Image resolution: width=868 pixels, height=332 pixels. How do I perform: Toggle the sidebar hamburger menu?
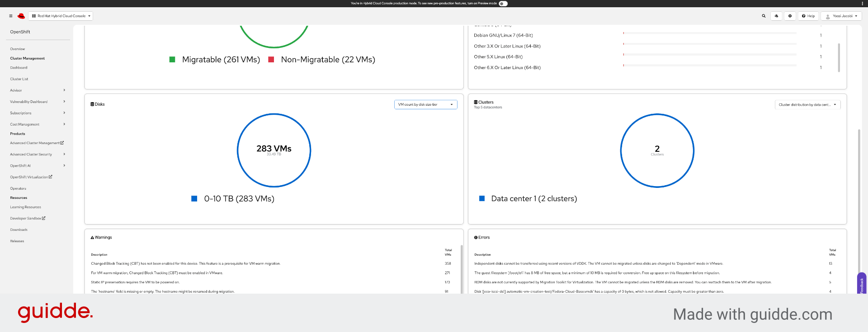click(11, 16)
